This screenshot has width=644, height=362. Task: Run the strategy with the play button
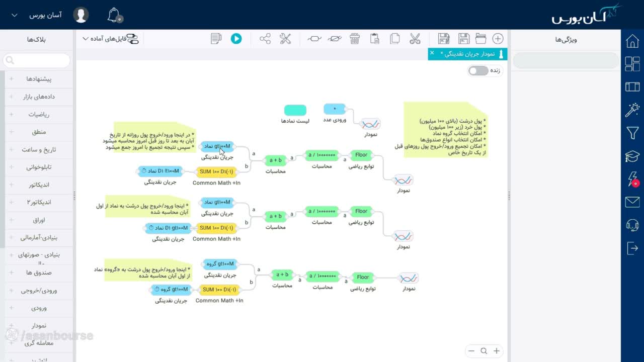[x=236, y=39]
